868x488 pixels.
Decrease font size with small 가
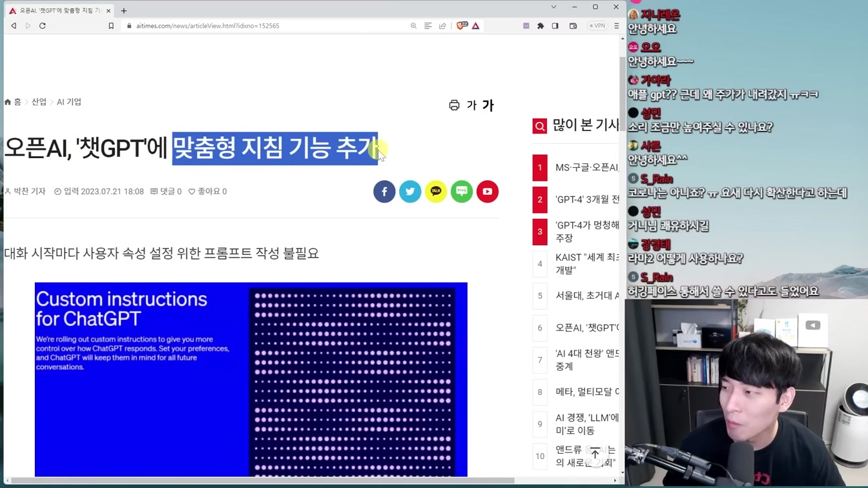coord(471,105)
